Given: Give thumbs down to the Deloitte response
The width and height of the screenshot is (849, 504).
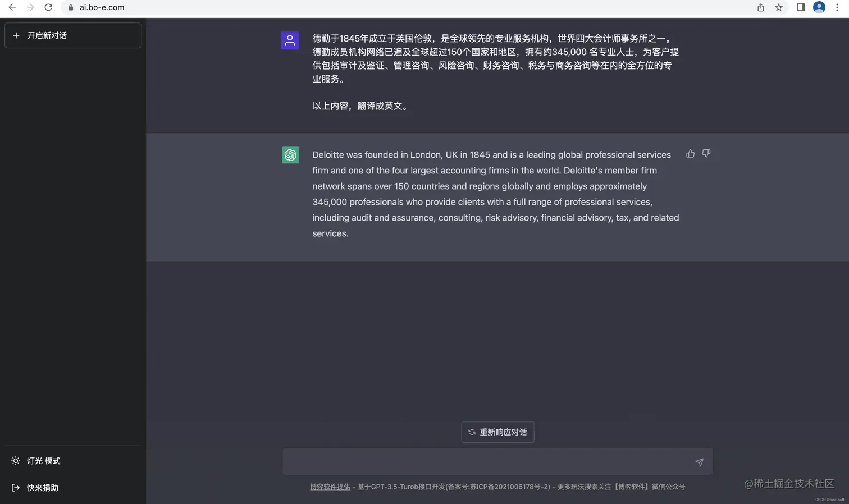Looking at the screenshot, I should pyautogui.click(x=706, y=153).
